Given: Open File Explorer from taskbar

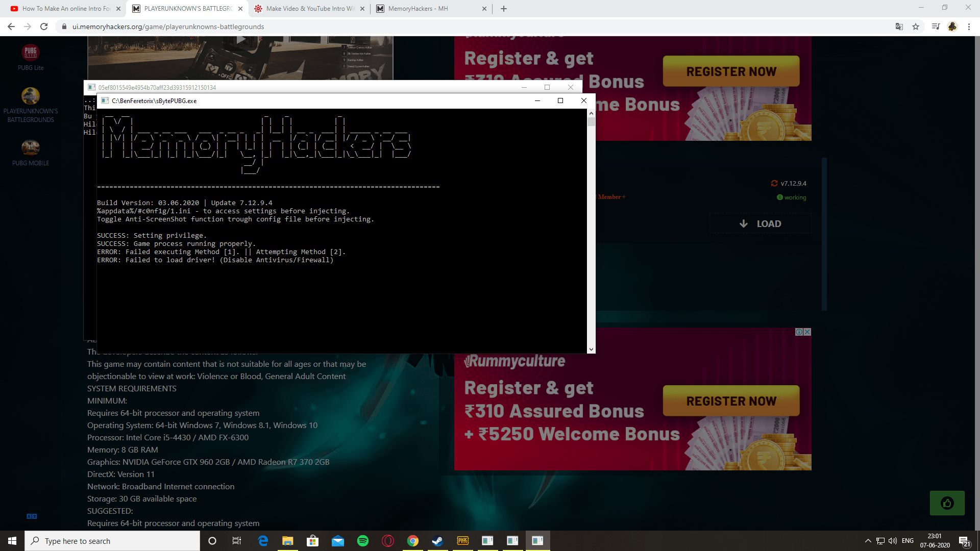Looking at the screenshot, I should tap(288, 541).
